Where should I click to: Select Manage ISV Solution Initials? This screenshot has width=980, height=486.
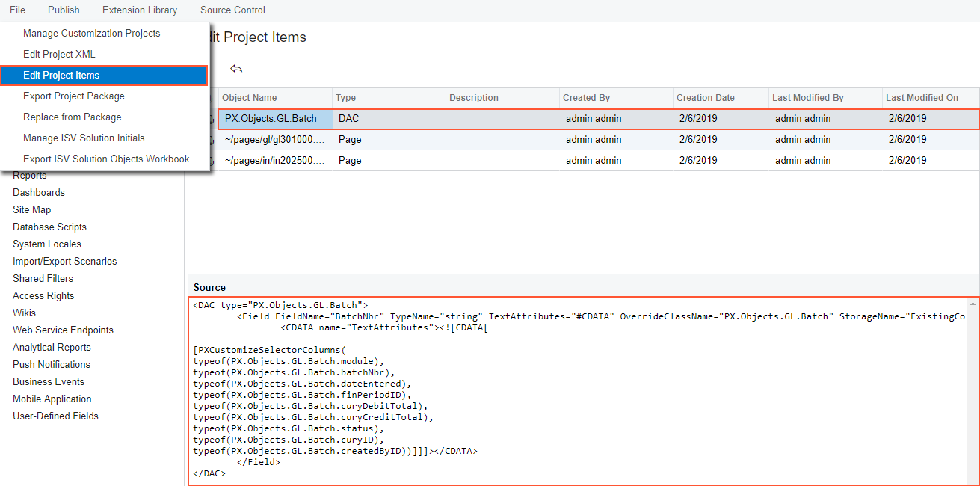pos(84,138)
